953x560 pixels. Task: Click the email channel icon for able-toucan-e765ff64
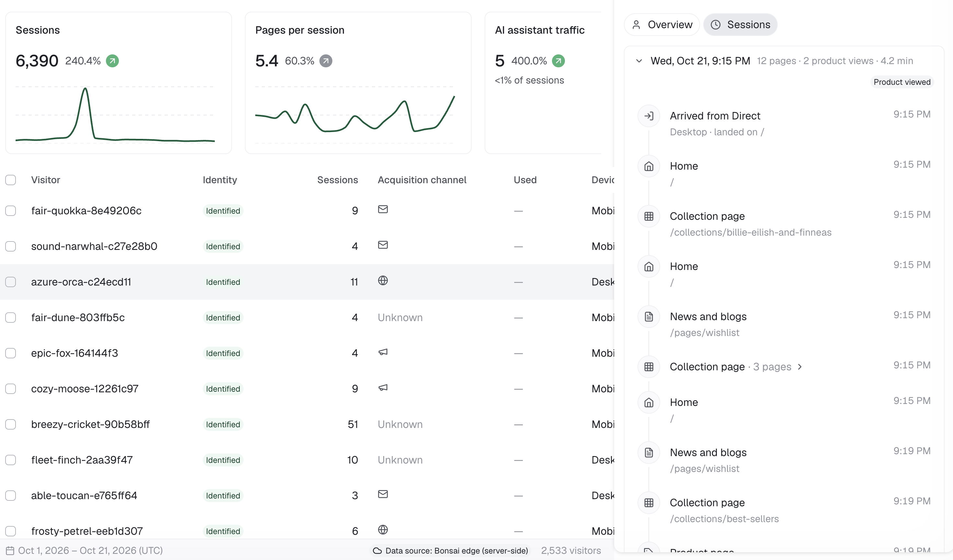pos(383,494)
